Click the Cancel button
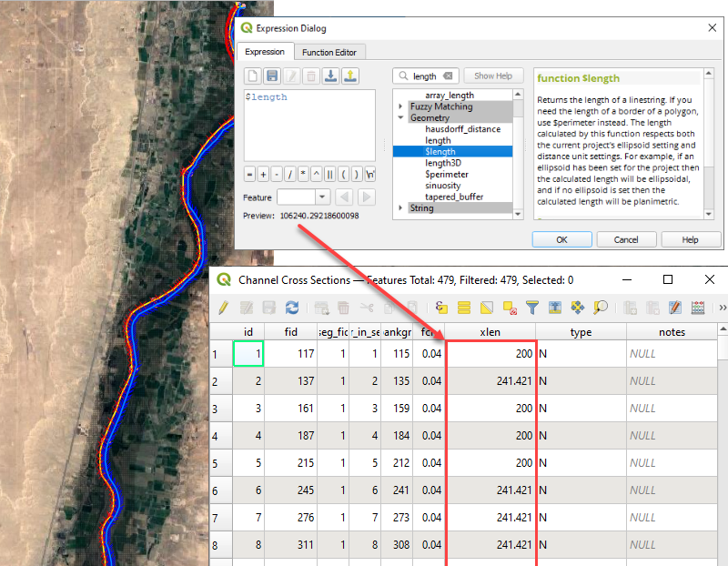Screen dimensions: 728x566 coord(626,239)
